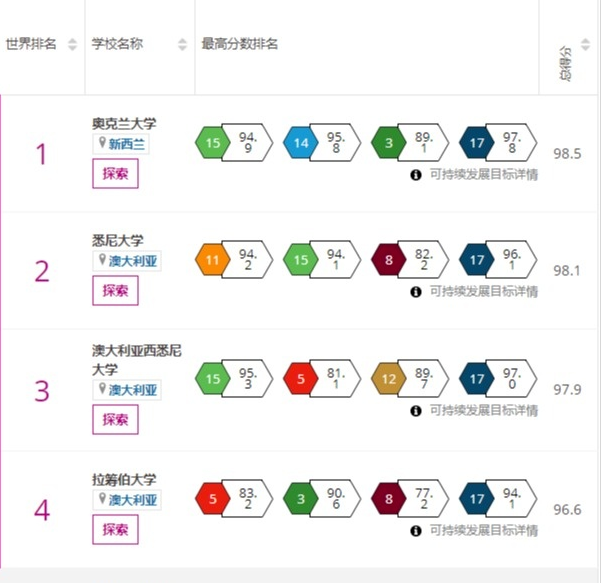This screenshot has height=583, width=601.
Task: Sort by 总得分 column arrows
Action: point(585,44)
